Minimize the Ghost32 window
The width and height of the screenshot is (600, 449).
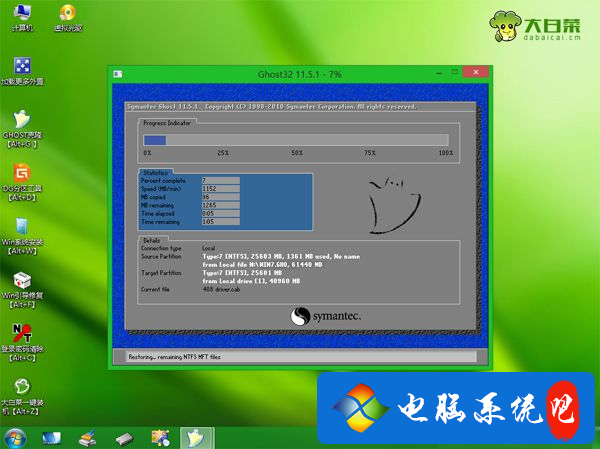click(x=439, y=73)
